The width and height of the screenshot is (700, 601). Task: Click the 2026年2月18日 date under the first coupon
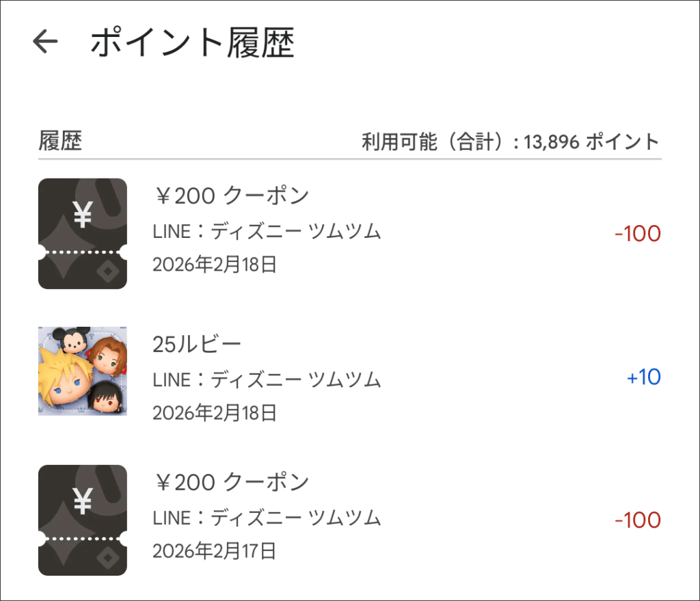pyautogui.click(x=215, y=265)
